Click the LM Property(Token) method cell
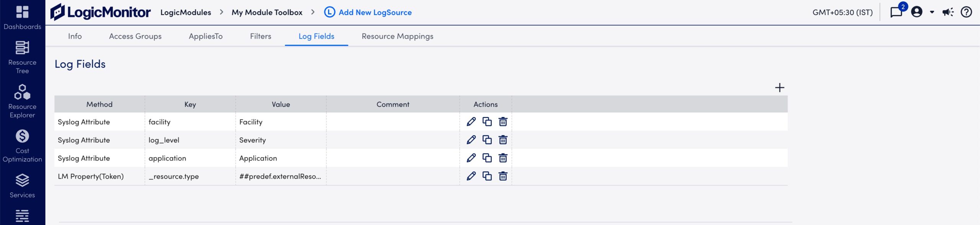This screenshot has width=980, height=225. pyautogui.click(x=99, y=176)
